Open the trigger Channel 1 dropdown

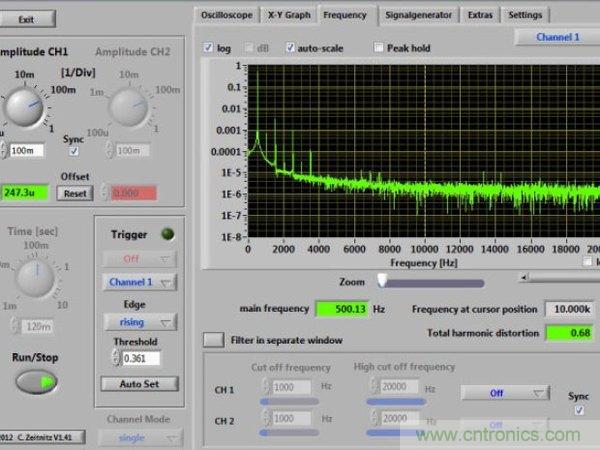140,282
